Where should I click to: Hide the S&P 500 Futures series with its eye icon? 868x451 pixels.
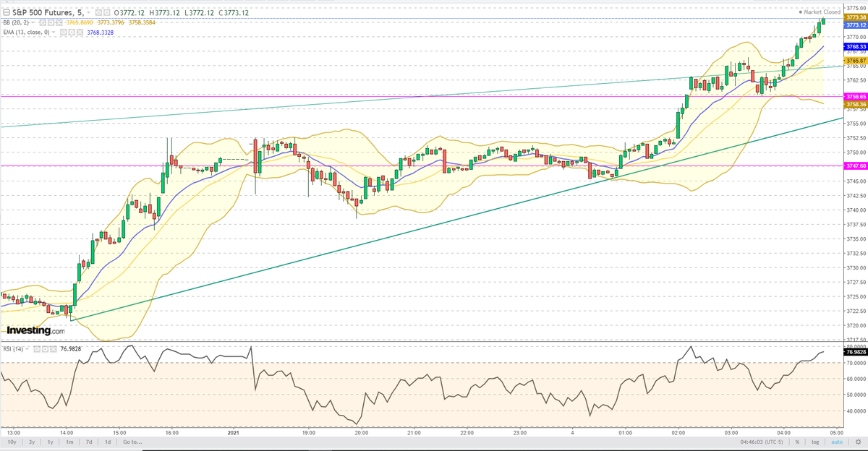pos(98,12)
